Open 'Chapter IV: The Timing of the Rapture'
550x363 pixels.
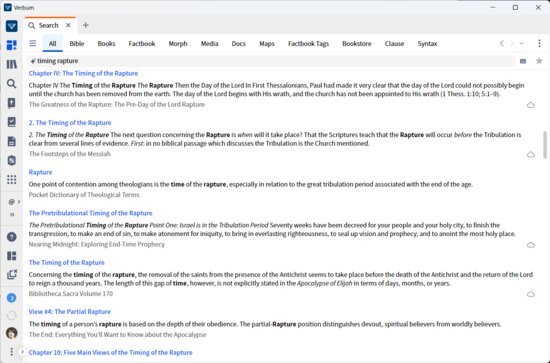[83, 73]
